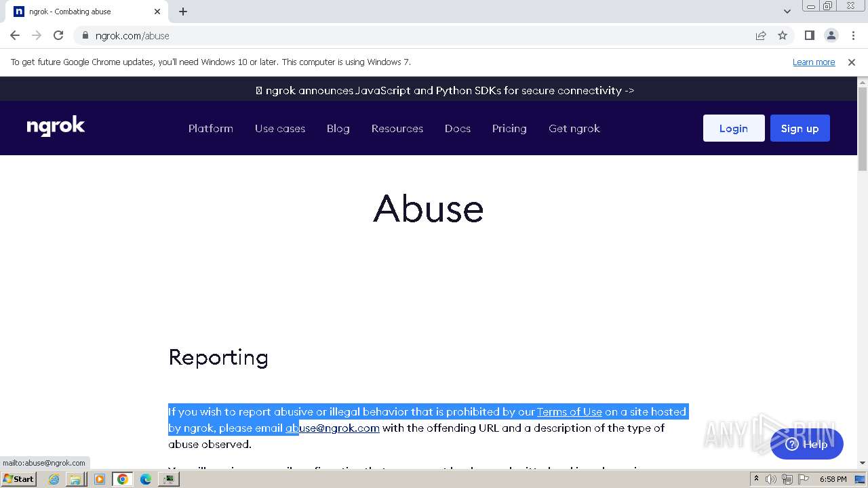The height and width of the screenshot is (488, 868).
Task: Click the Show desktop button
Action: tap(861, 479)
